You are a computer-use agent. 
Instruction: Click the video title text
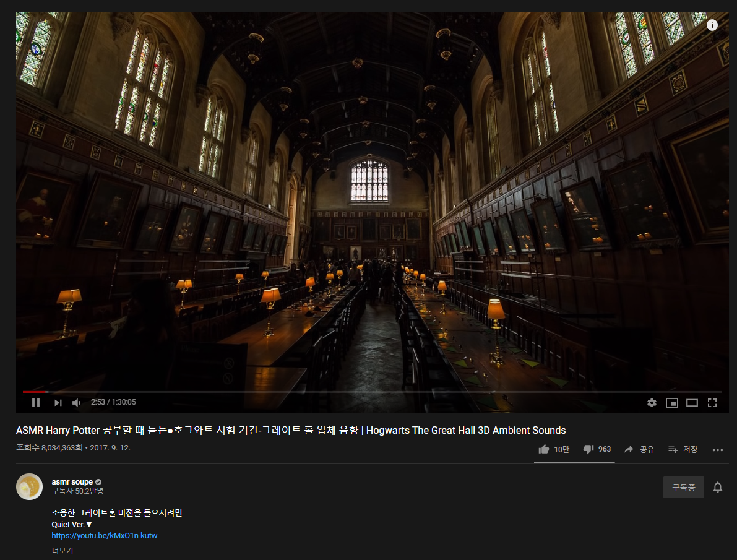pos(290,430)
